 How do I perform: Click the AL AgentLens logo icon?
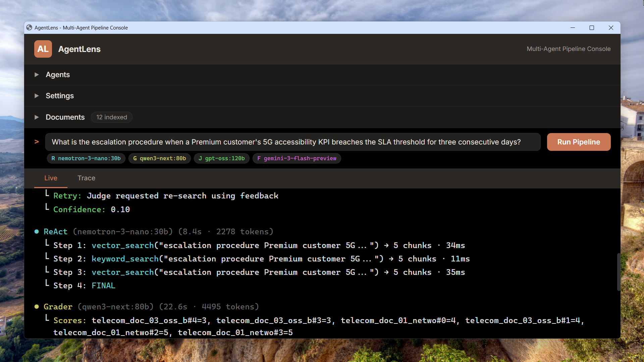tap(43, 49)
